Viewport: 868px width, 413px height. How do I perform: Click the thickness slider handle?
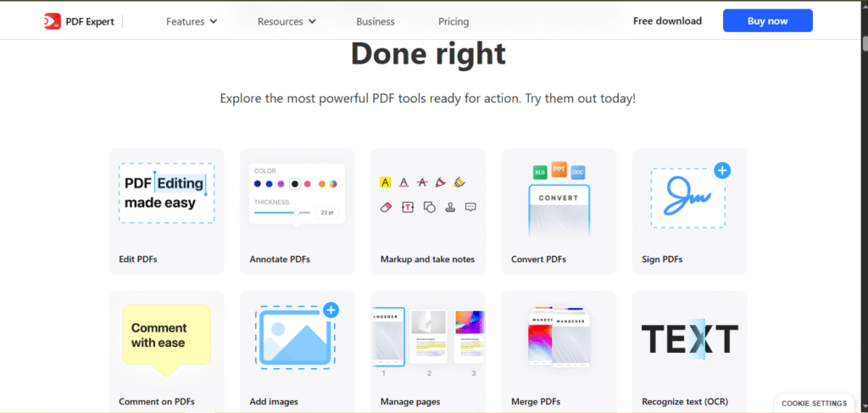tap(297, 213)
